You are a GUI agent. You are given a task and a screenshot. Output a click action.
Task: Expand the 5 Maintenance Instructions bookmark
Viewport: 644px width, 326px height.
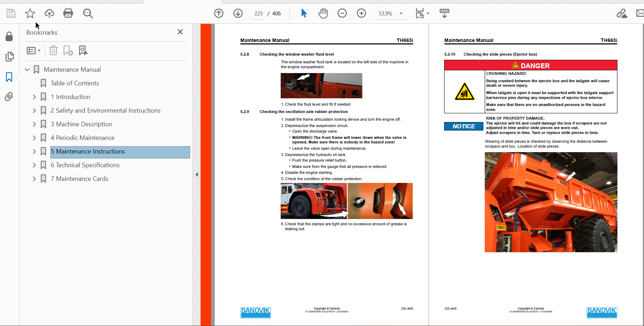[34, 151]
